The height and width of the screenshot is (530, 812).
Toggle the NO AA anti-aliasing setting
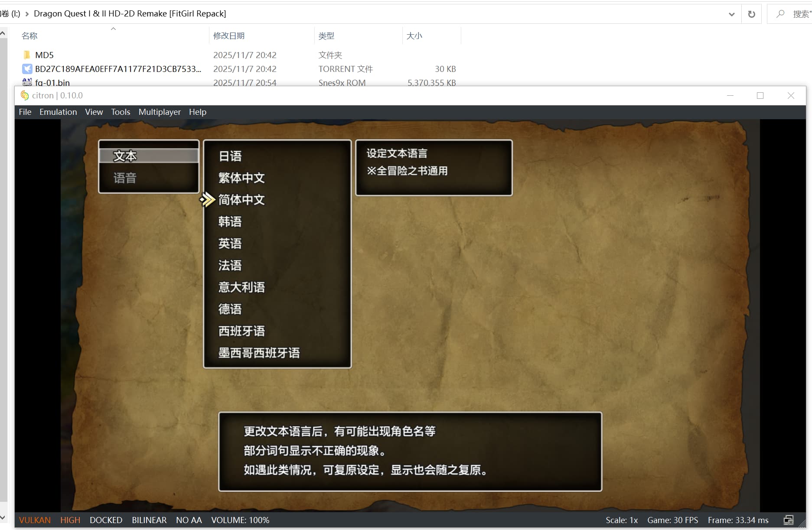tap(189, 520)
